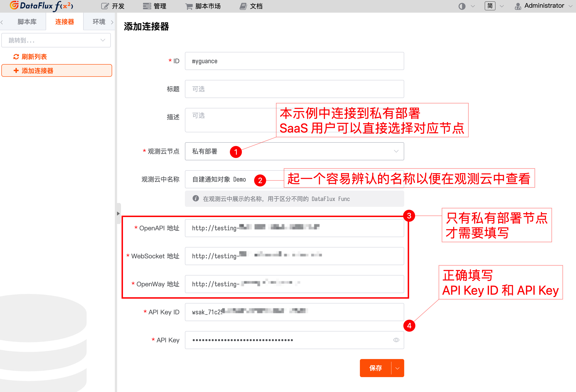Open the 文档 menu item
The width and height of the screenshot is (576, 392).
point(251,6)
